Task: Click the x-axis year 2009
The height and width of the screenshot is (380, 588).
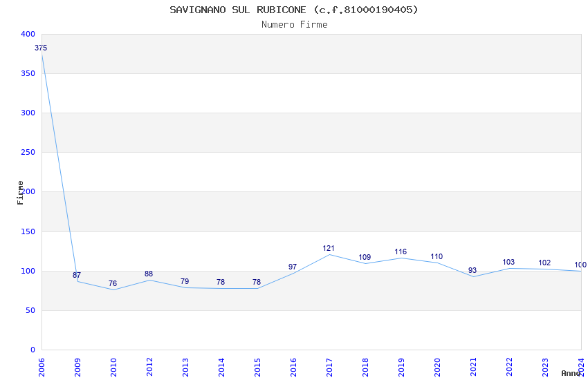Action: point(77,368)
